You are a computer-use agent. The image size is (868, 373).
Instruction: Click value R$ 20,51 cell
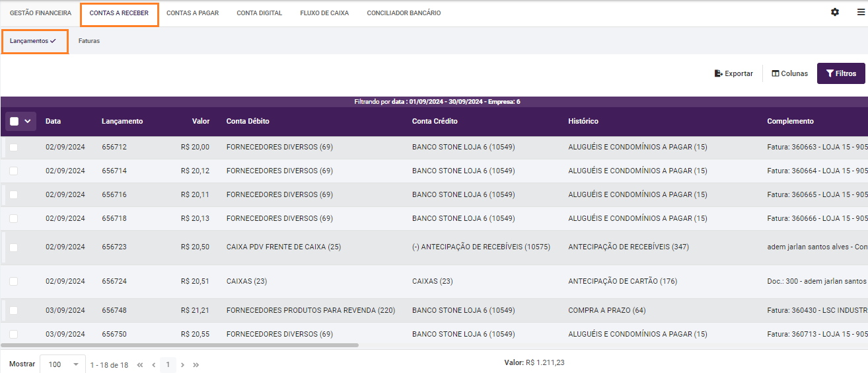[x=195, y=281]
